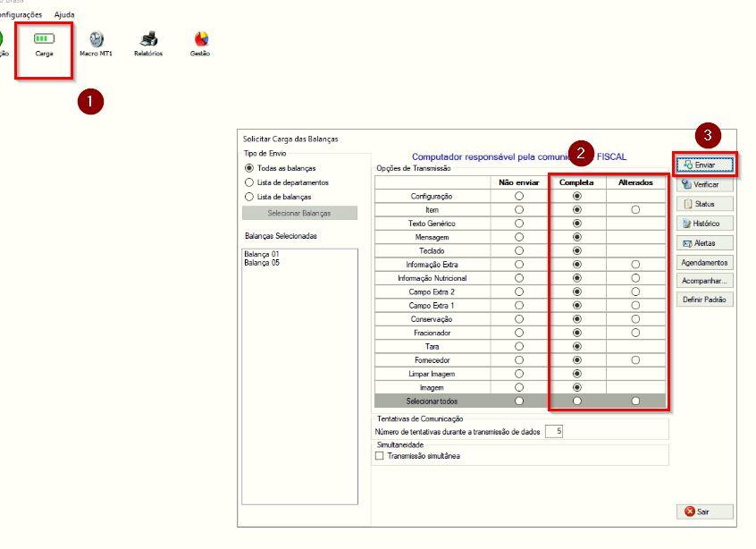756x549 pixels.
Task: Open the Alertas button
Action: (705, 243)
